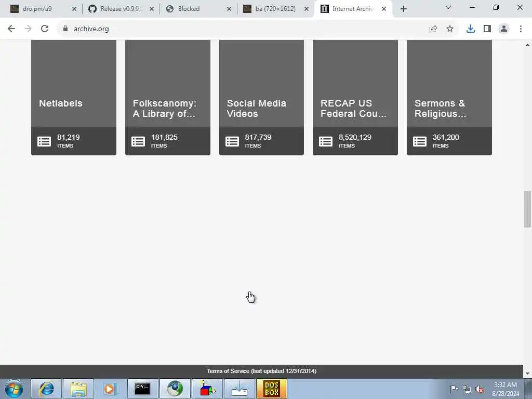
Task: Bookmark this page with star icon
Action: tap(450, 29)
